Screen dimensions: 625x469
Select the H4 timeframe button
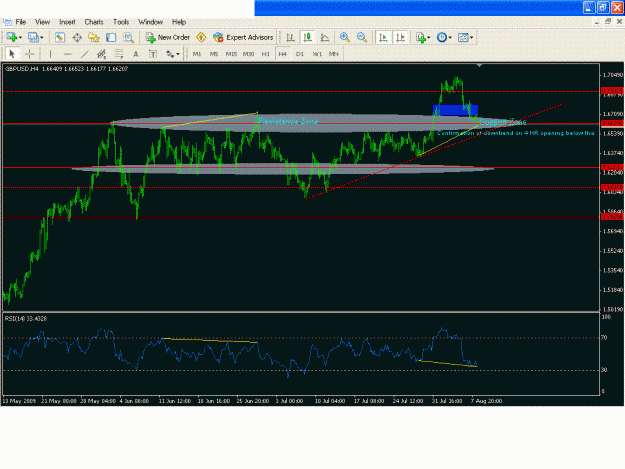(x=283, y=54)
